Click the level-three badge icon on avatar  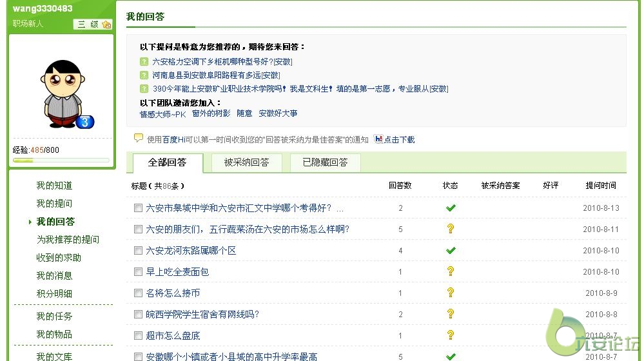pyautogui.click(x=85, y=122)
